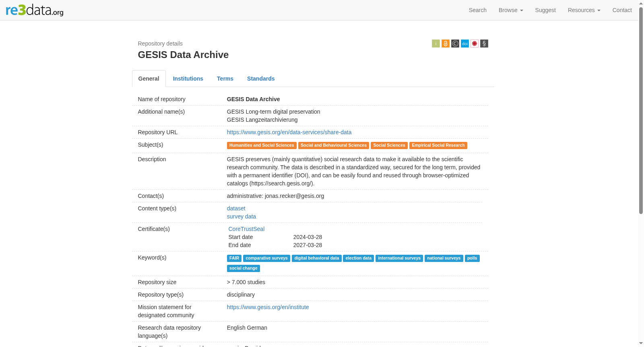Open the GESIS institute mission statement link
644x347 pixels.
click(268, 307)
